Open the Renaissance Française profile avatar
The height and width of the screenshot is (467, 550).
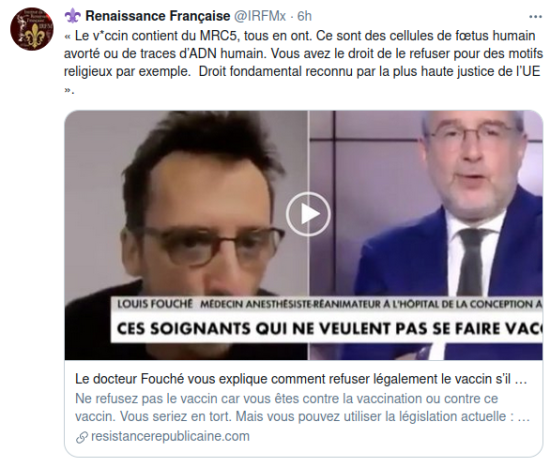[x=32, y=29]
